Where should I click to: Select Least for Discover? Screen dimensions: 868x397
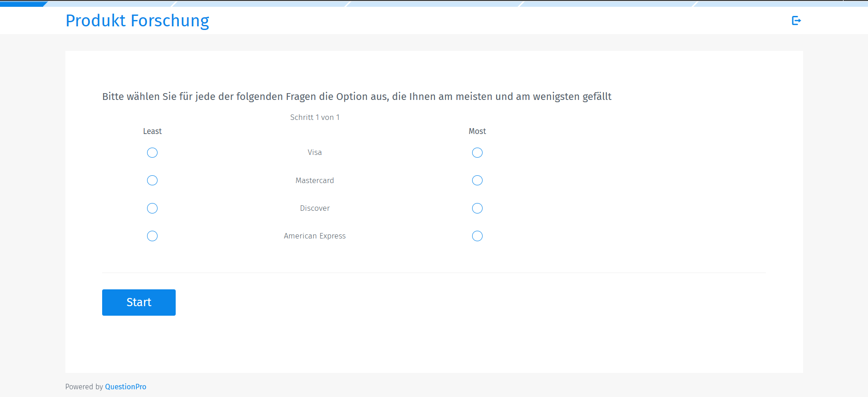(x=153, y=208)
